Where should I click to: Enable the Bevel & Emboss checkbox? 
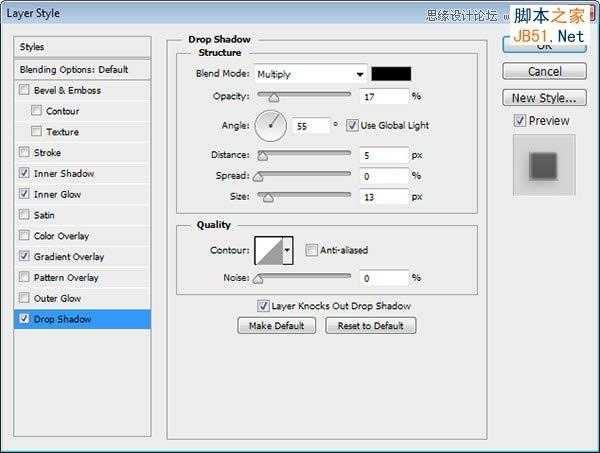24,90
